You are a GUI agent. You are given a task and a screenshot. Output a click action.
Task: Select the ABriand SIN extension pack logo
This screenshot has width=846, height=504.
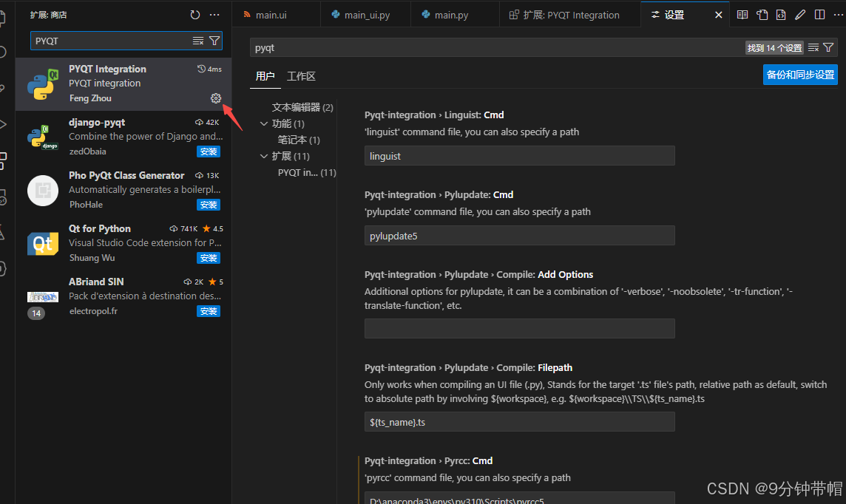[x=43, y=297]
